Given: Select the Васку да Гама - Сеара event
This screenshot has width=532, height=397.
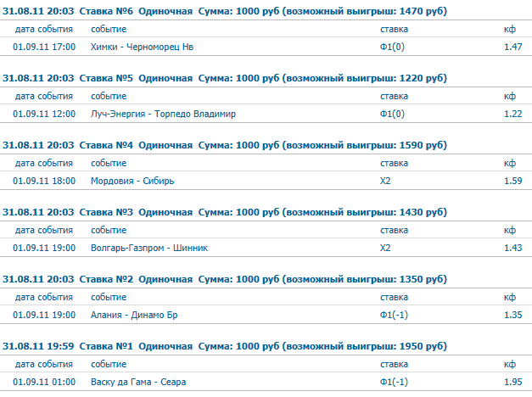Looking at the screenshot, I should click(x=138, y=382).
